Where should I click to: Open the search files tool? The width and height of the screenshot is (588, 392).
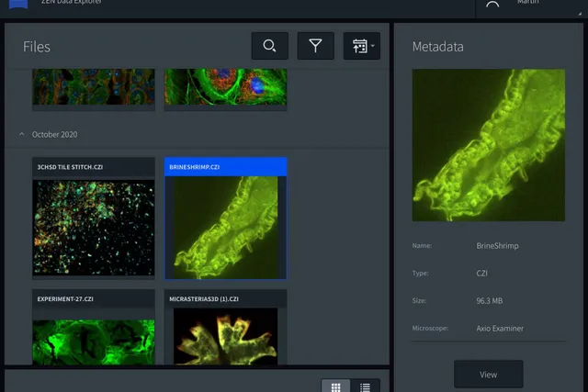pyautogui.click(x=269, y=46)
